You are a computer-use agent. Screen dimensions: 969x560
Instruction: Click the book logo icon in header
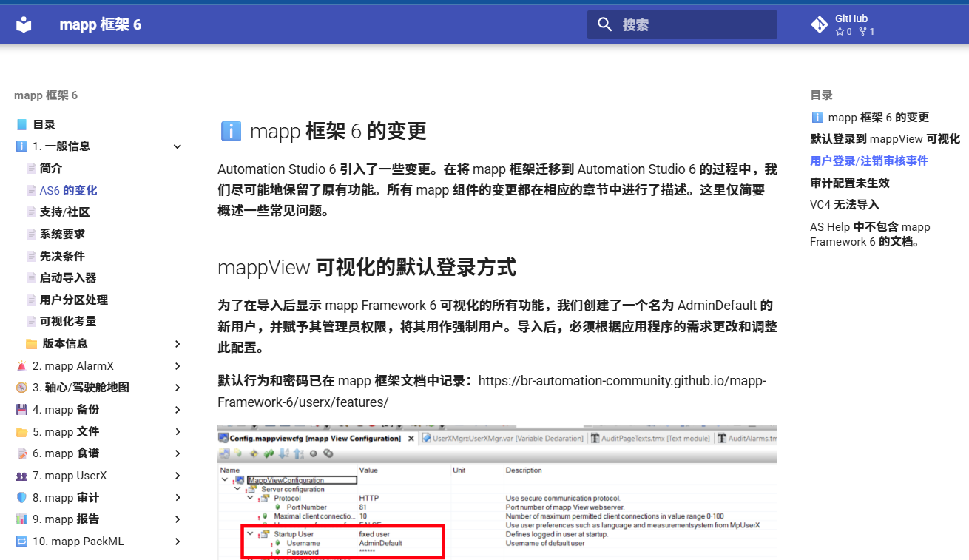(x=24, y=25)
